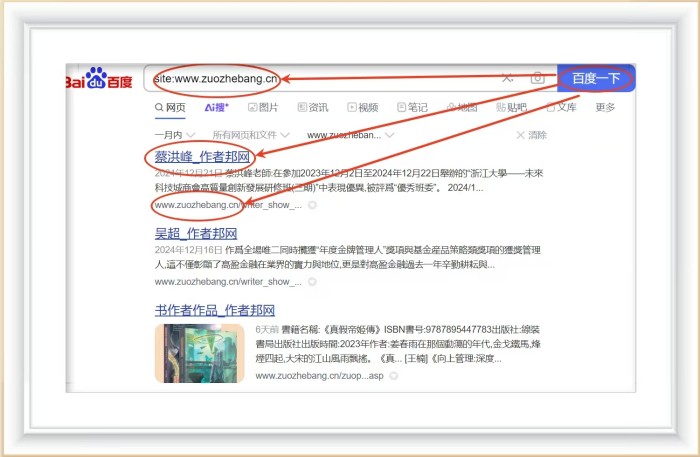The height and width of the screenshot is (457, 700).
Task: Expand the 更多 more options
Action: point(605,107)
